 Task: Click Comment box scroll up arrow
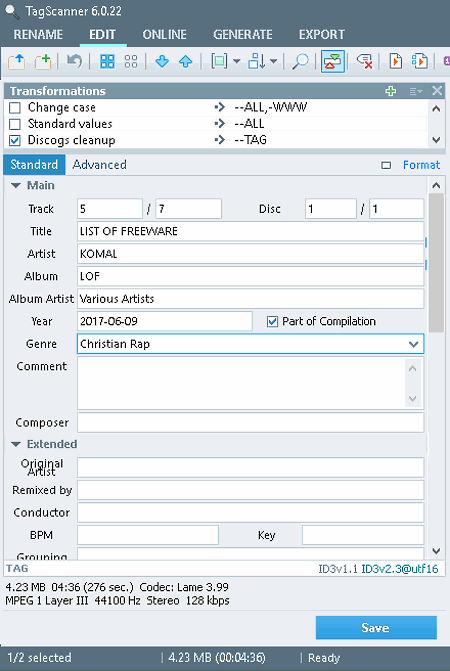412,368
